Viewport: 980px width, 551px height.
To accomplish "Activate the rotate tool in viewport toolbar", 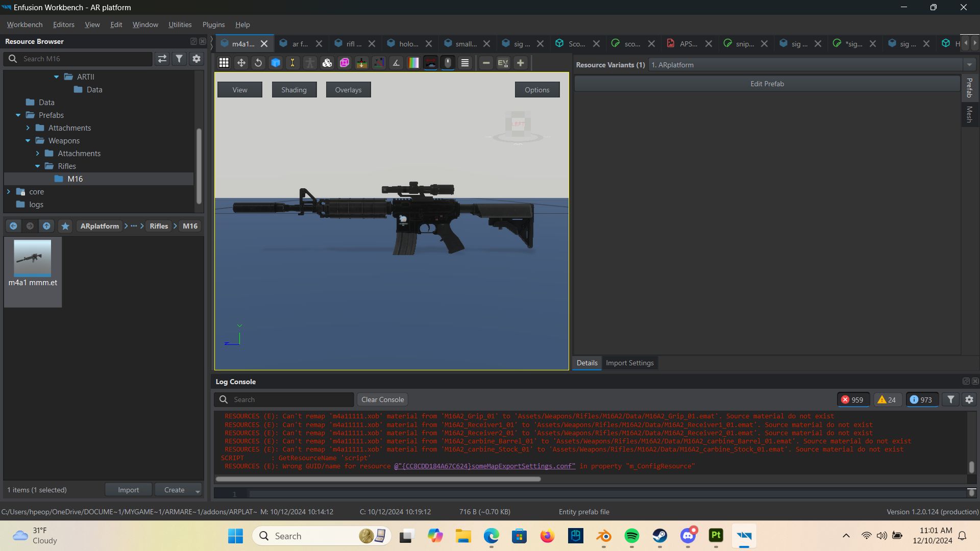I will coord(258,63).
